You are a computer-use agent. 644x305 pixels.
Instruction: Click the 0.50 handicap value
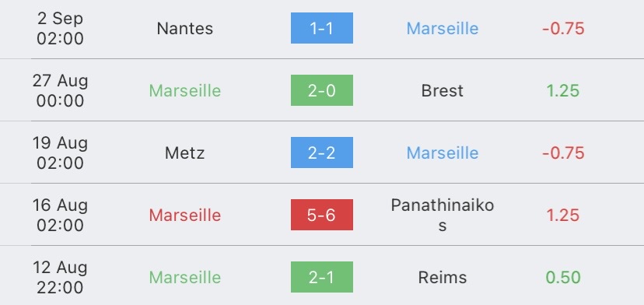(563, 278)
